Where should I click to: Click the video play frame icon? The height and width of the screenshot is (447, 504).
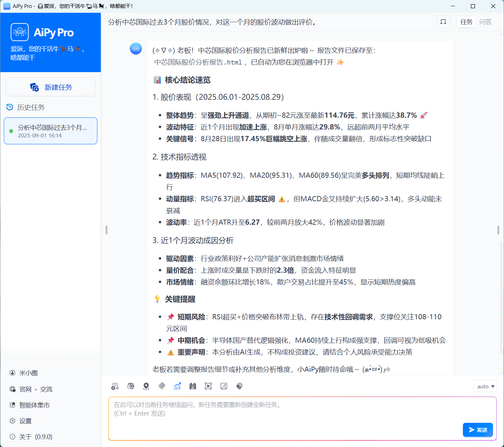pyautogui.click(x=208, y=386)
